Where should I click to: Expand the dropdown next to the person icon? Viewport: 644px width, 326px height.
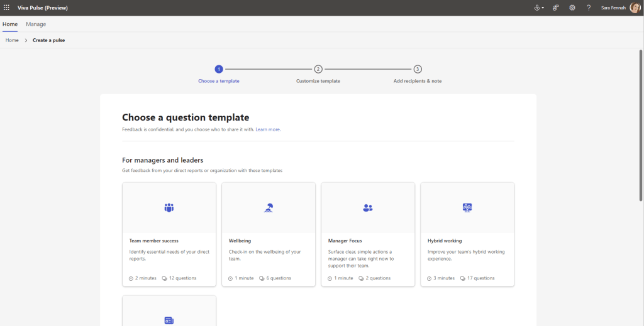point(543,8)
